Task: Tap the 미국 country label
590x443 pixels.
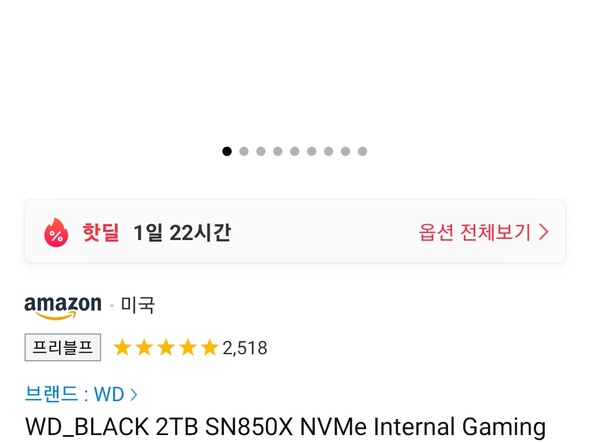Action: [137, 305]
